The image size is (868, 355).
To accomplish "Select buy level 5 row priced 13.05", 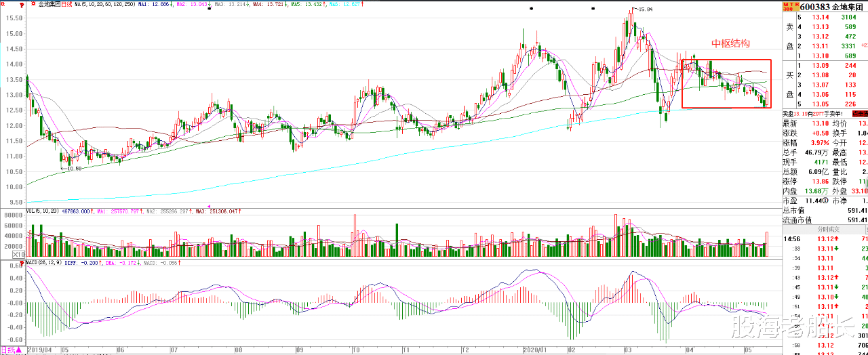I will tap(831, 104).
